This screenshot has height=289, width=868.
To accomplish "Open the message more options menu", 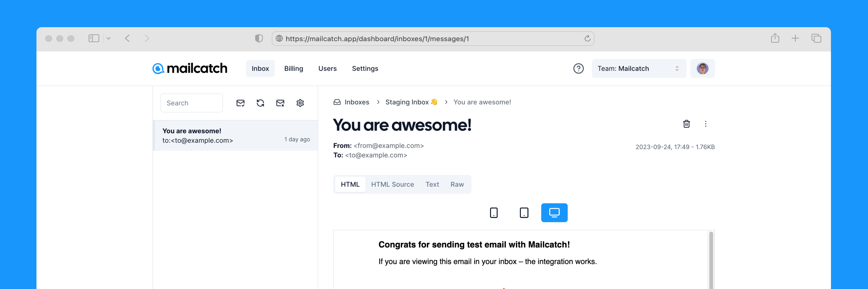I will click(705, 124).
